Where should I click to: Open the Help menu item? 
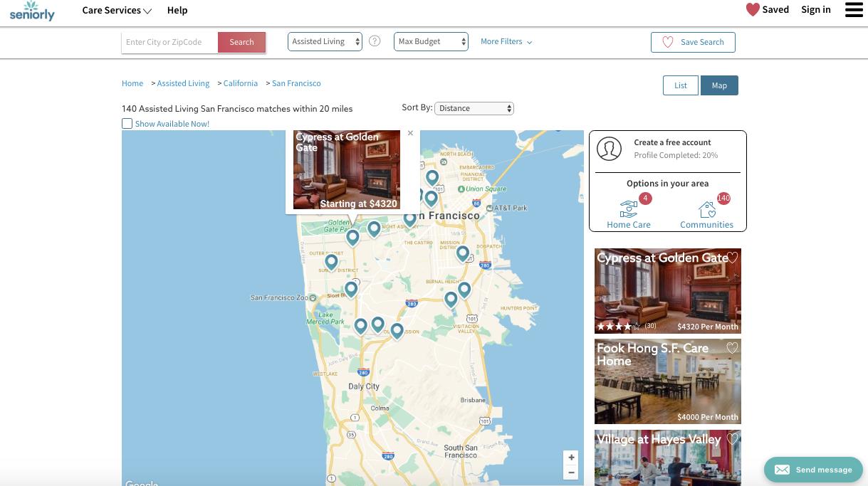[x=177, y=11]
